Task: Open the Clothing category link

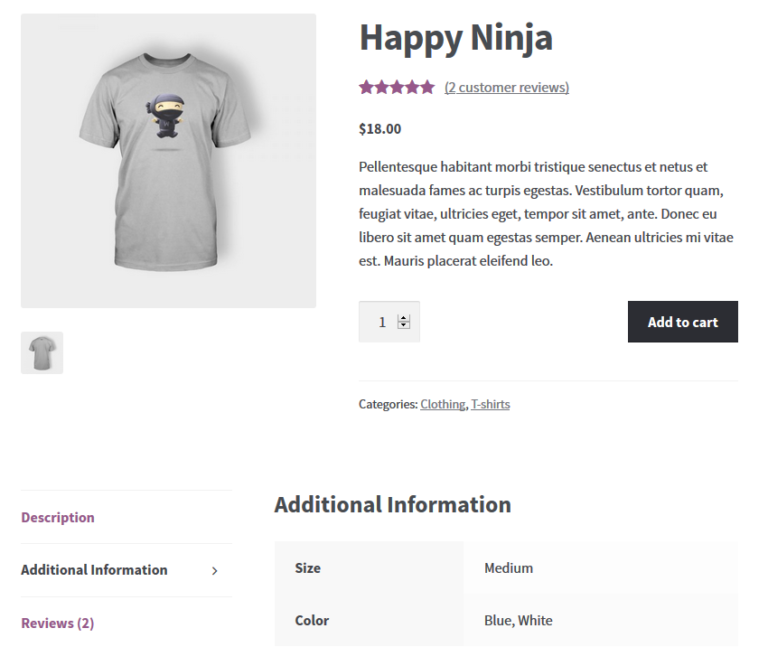Action: [x=442, y=405]
